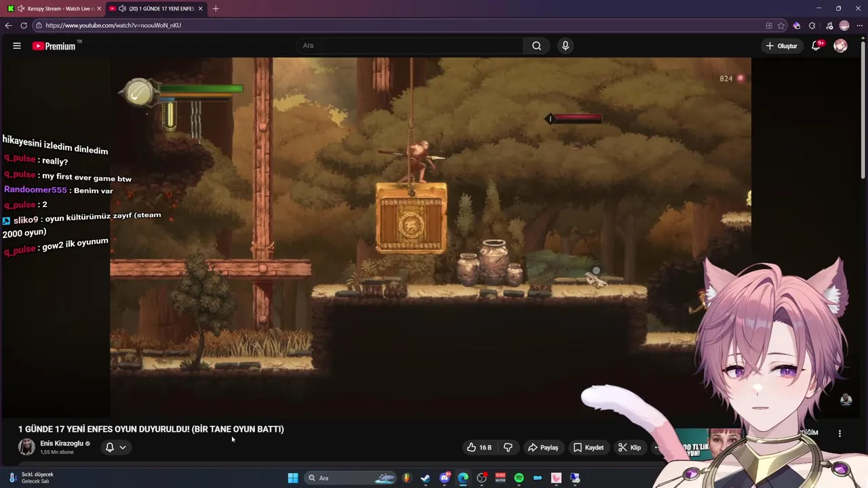
Task: Go back with the browser arrow
Action: click(8, 25)
